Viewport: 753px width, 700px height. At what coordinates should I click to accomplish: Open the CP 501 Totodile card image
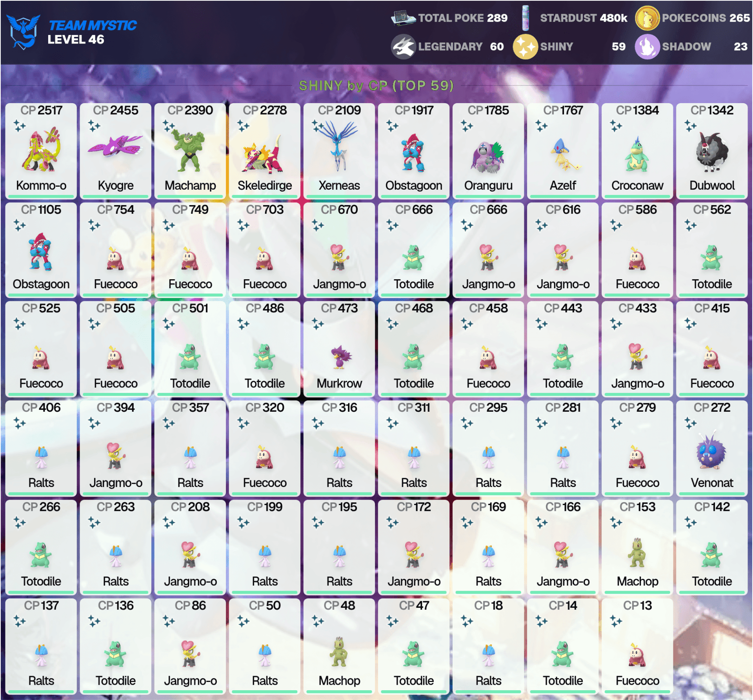coord(190,357)
